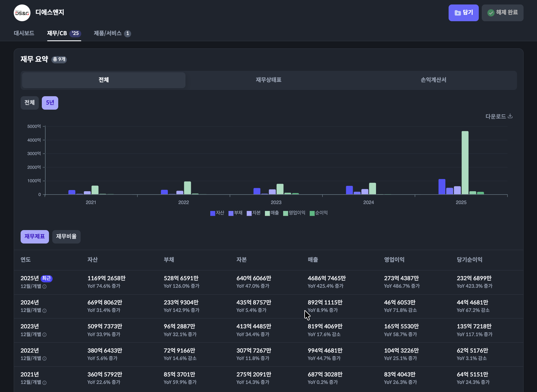Switch table view to 재무비율

(x=66, y=237)
